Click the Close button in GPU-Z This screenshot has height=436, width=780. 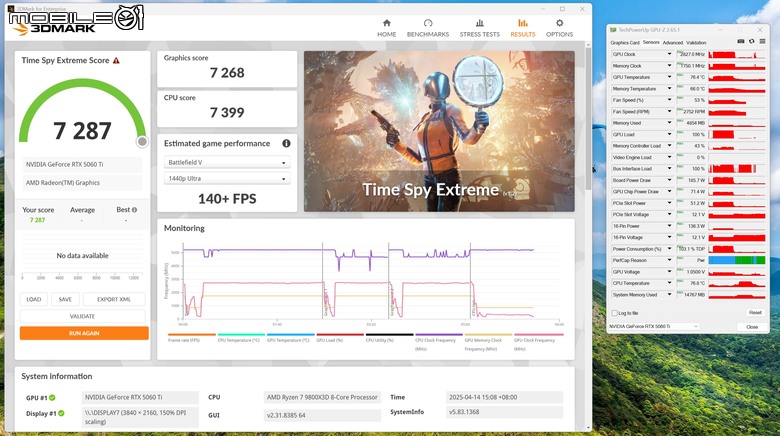[x=752, y=327]
